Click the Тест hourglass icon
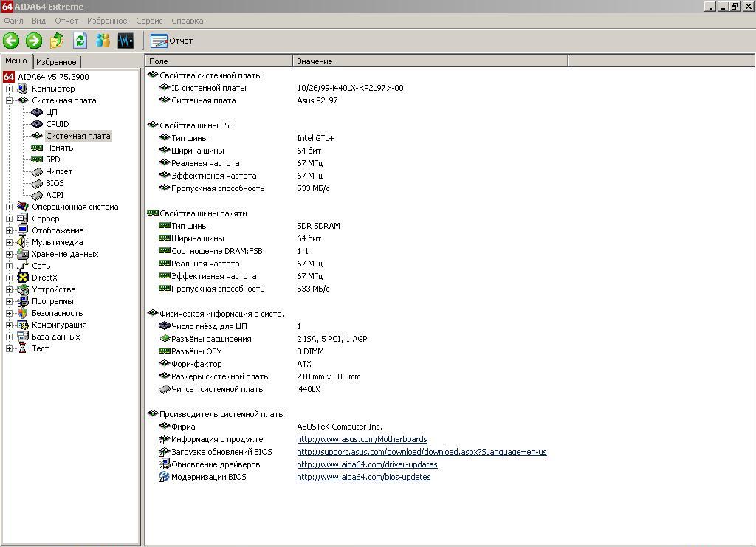This screenshot has height=547, width=756. click(23, 348)
